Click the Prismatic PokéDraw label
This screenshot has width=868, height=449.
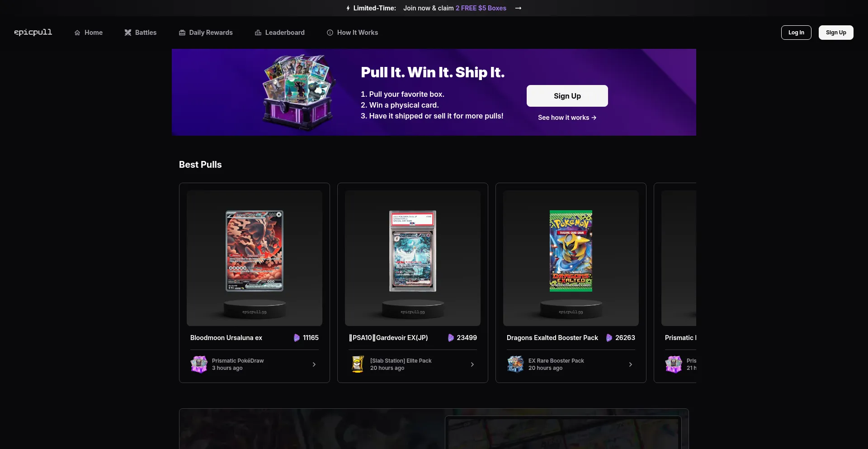(238, 361)
